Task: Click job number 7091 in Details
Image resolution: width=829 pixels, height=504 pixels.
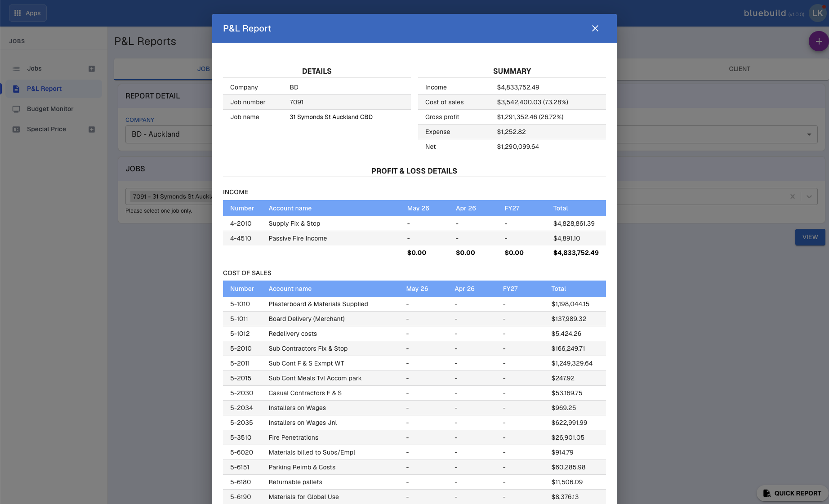Action: 296,102
